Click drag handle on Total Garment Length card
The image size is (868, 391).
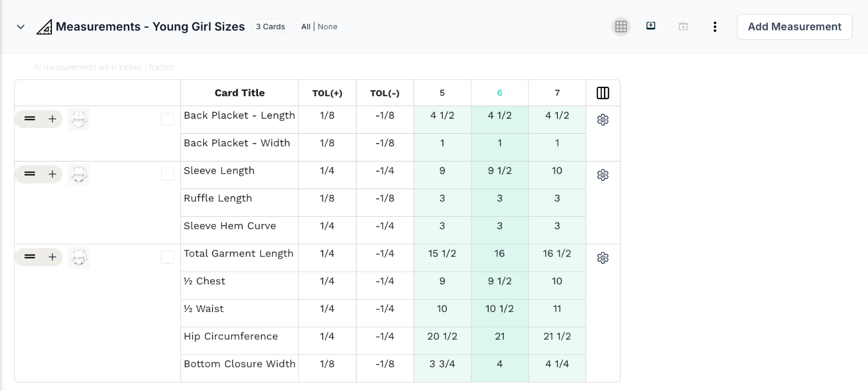click(x=30, y=257)
